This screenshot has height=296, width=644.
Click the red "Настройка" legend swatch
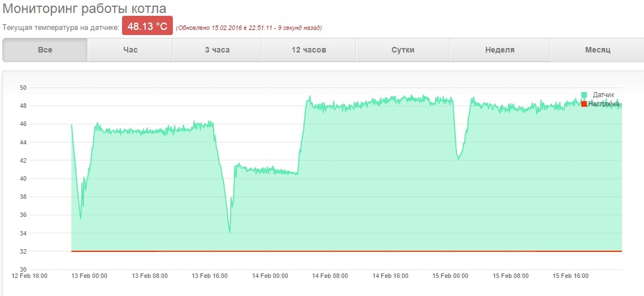pyautogui.click(x=584, y=104)
